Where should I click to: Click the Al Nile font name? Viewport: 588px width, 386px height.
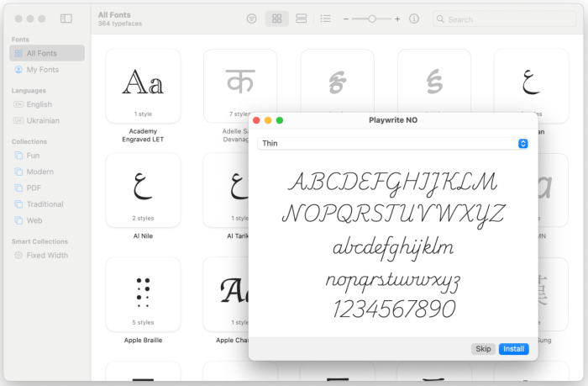point(143,235)
